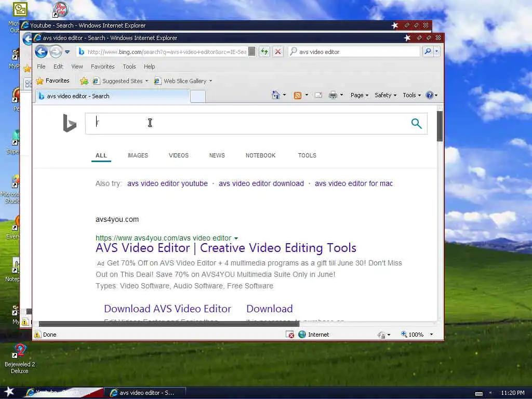This screenshot has height=399, width=532.
Task: Click the New Tab button
Action: [198, 96]
